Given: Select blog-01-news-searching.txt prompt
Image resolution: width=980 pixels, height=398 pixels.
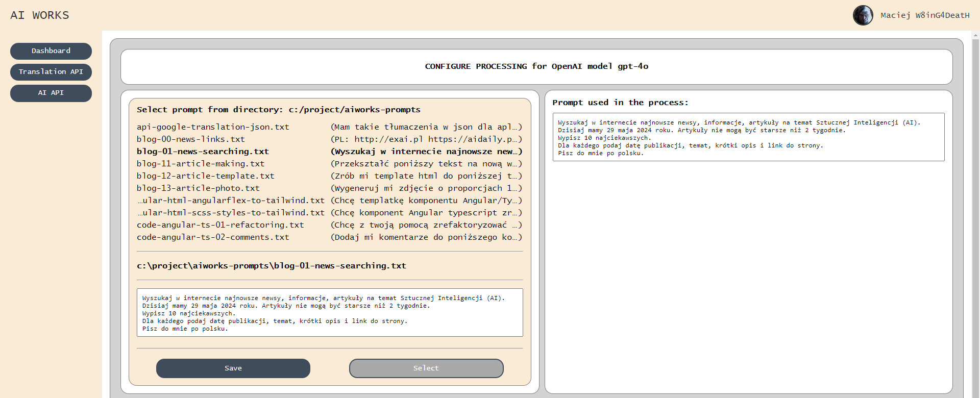Looking at the screenshot, I should 203,152.
